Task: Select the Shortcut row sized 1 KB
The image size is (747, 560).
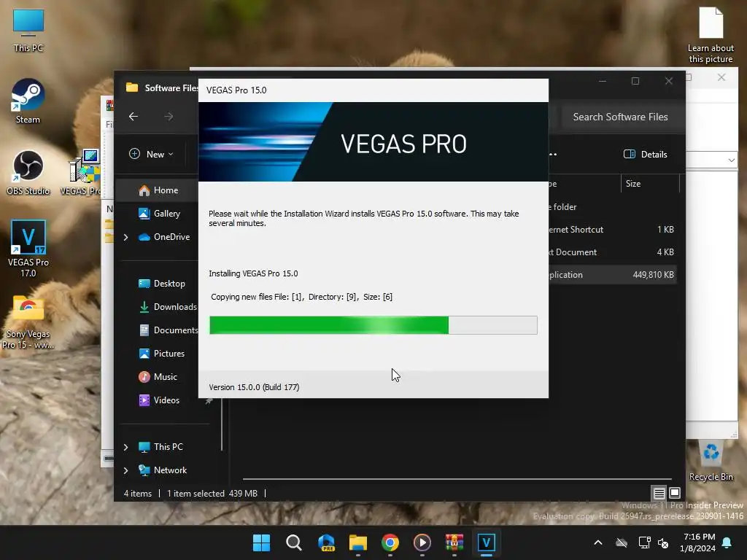Action: tap(613, 229)
